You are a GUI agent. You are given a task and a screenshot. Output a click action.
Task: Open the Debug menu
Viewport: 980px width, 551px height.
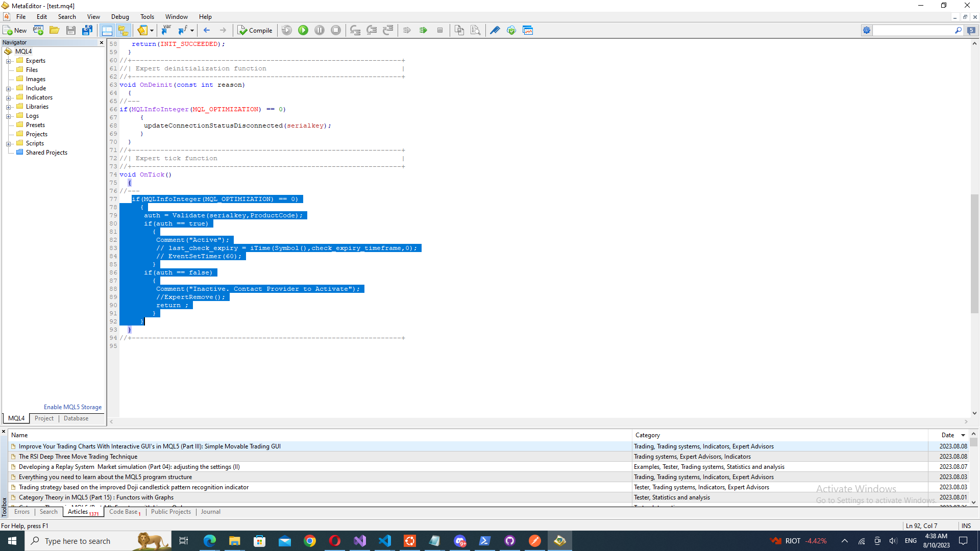[x=120, y=17]
